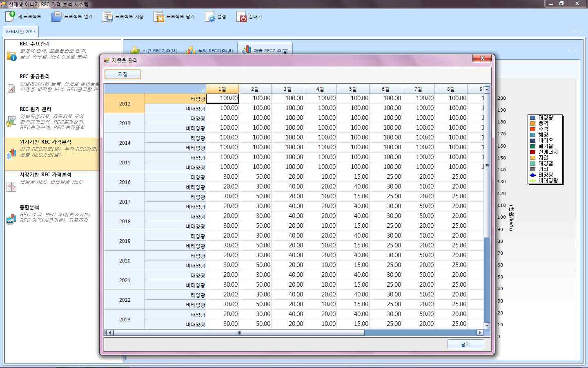Click the exit (끝내기) power icon

click(242, 17)
